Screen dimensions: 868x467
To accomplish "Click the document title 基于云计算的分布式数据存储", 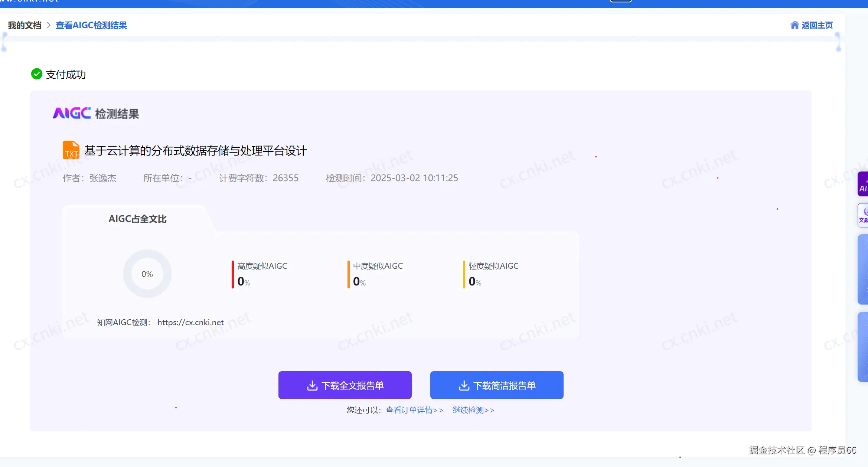I will [195, 151].
